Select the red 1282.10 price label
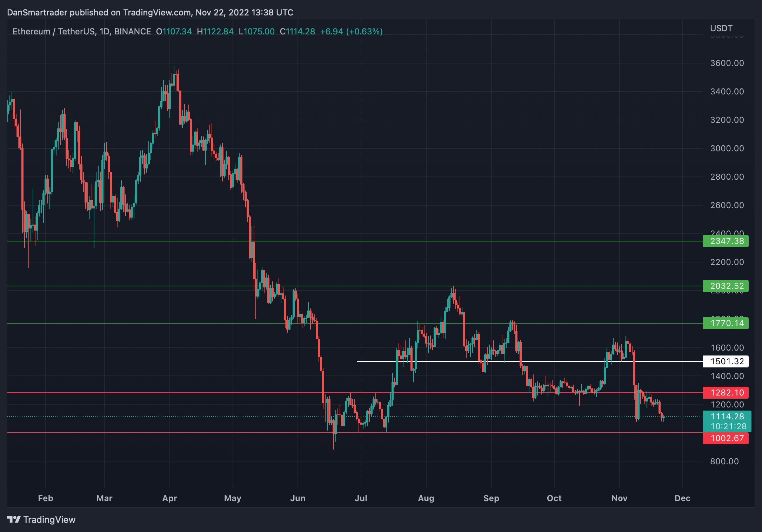The height and width of the screenshot is (532, 762). pos(726,393)
